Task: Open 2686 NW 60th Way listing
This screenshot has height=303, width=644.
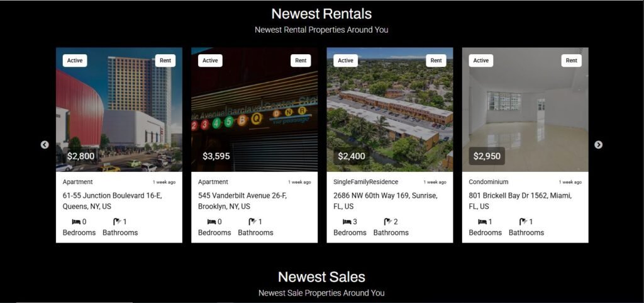Action: tap(386, 201)
